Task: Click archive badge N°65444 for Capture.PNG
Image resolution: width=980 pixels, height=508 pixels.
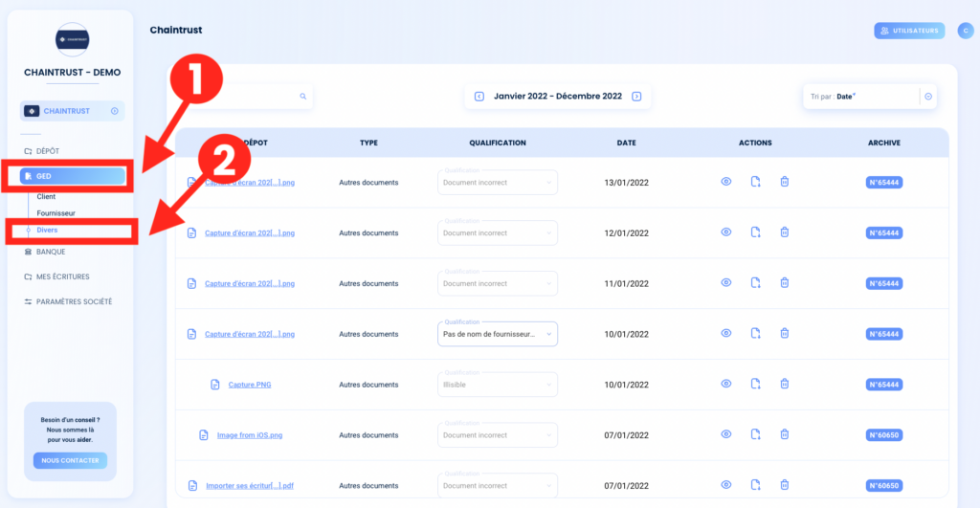Action: [x=883, y=385]
